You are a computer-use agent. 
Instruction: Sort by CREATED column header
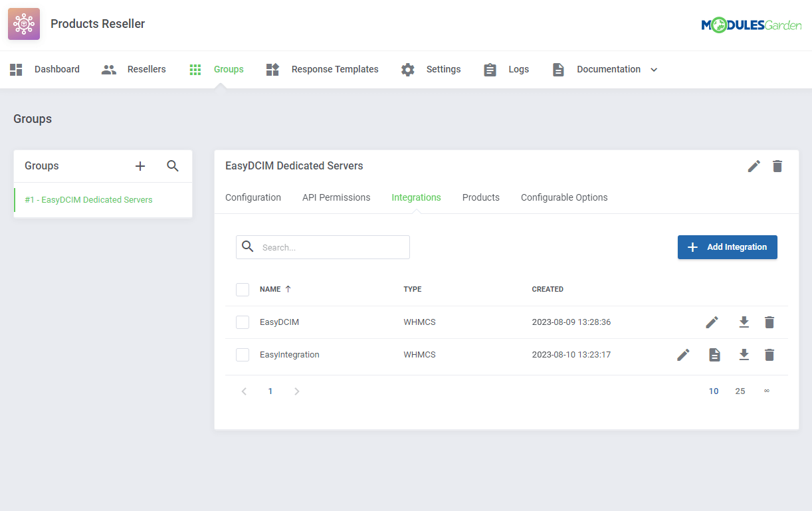click(548, 290)
